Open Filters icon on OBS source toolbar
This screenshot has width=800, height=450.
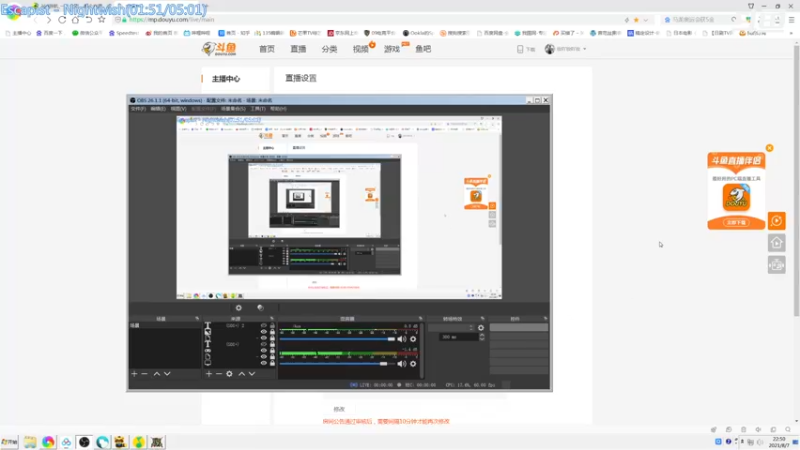tap(260, 308)
